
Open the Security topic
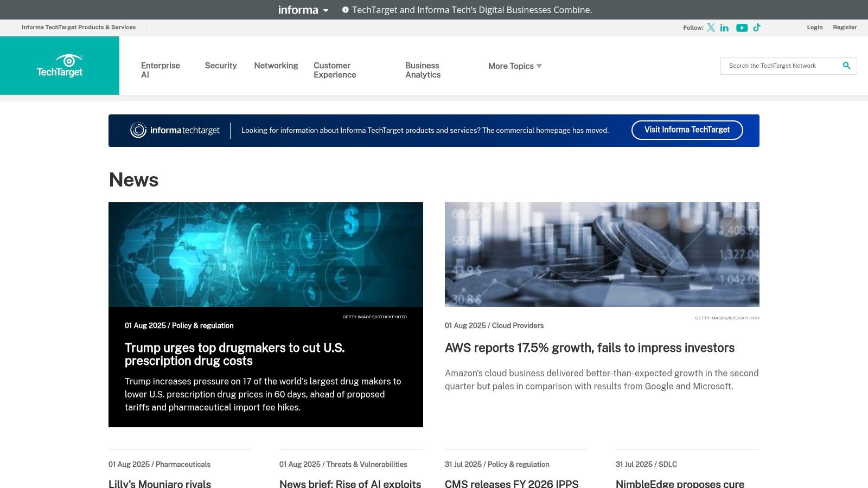tap(221, 66)
